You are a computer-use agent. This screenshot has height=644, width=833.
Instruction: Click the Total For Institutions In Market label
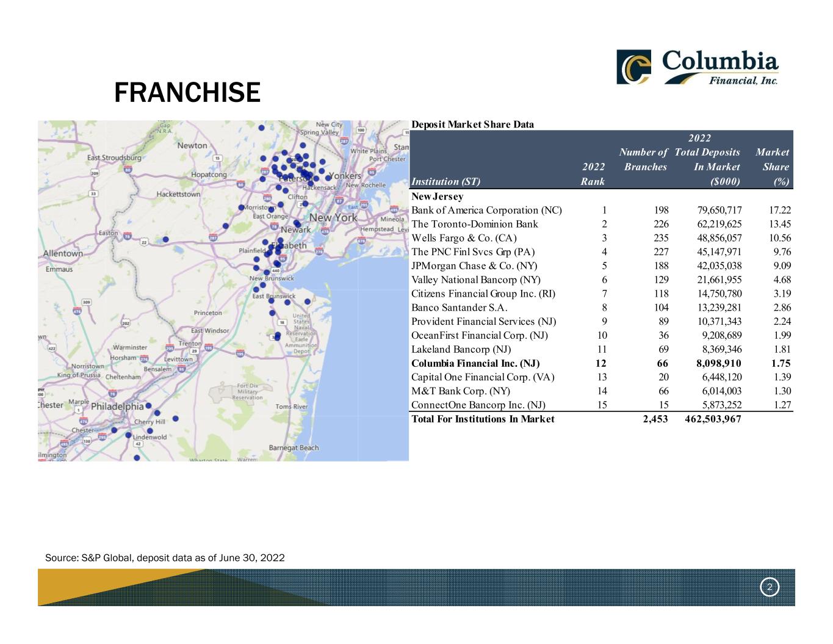483,419
